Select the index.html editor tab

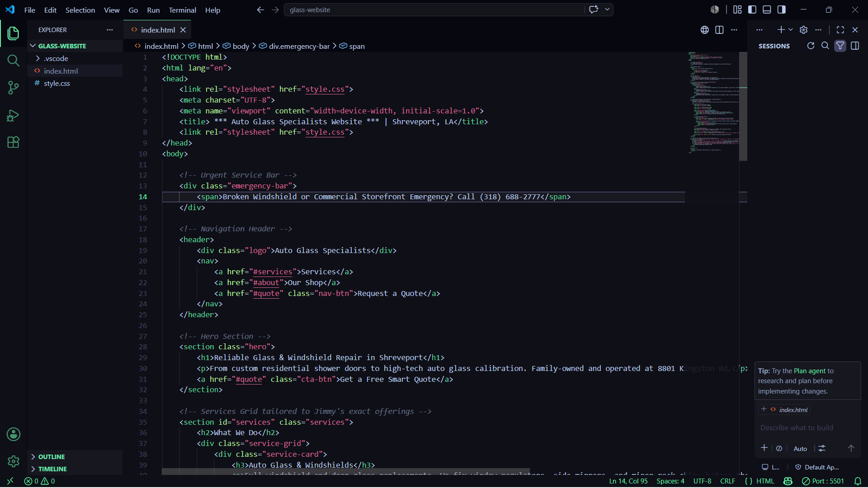158,30
